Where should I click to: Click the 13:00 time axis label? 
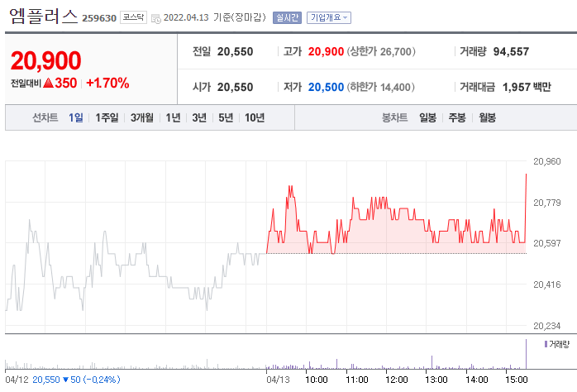click(436, 380)
